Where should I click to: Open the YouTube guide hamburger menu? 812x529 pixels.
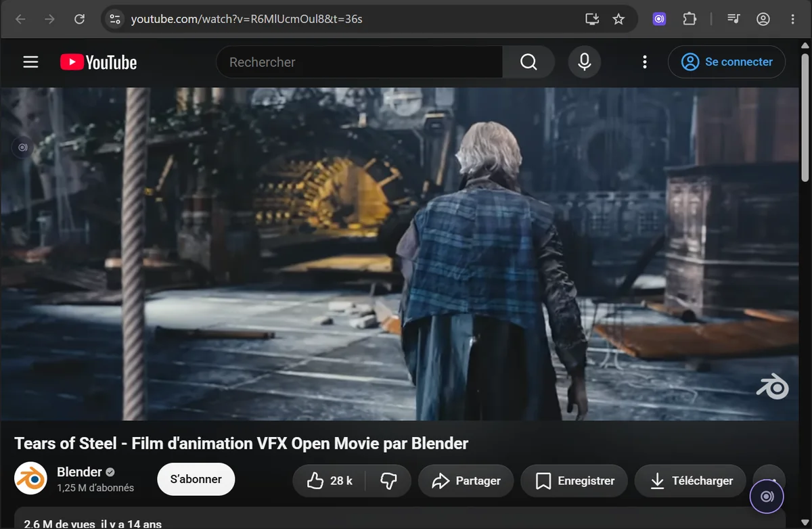(x=30, y=62)
